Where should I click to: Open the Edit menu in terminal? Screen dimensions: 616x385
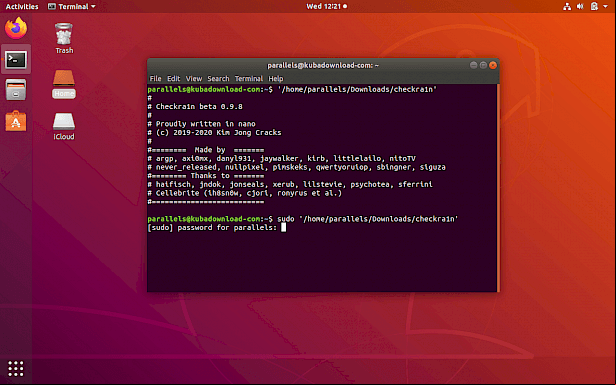[x=173, y=79]
